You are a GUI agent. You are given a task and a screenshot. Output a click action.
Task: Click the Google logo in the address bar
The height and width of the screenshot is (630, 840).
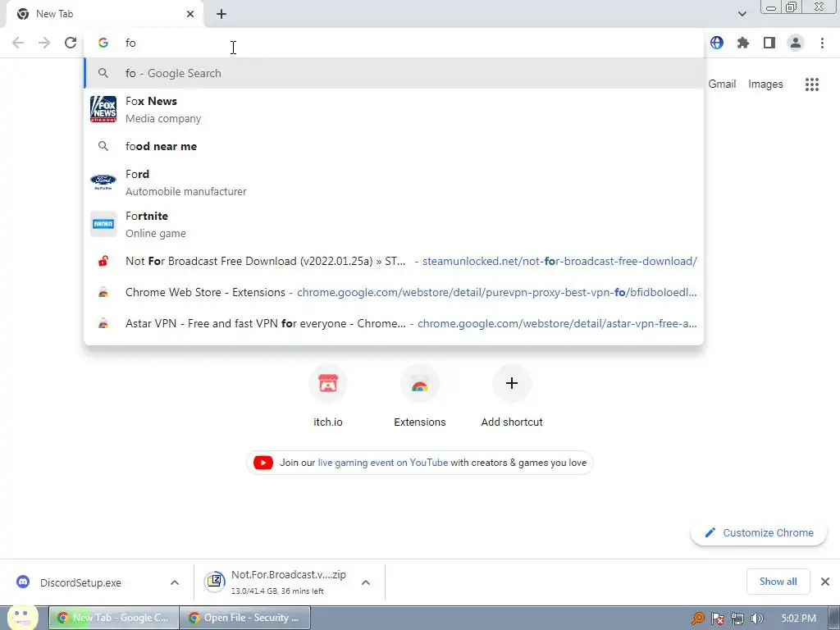(x=103, y=43)
